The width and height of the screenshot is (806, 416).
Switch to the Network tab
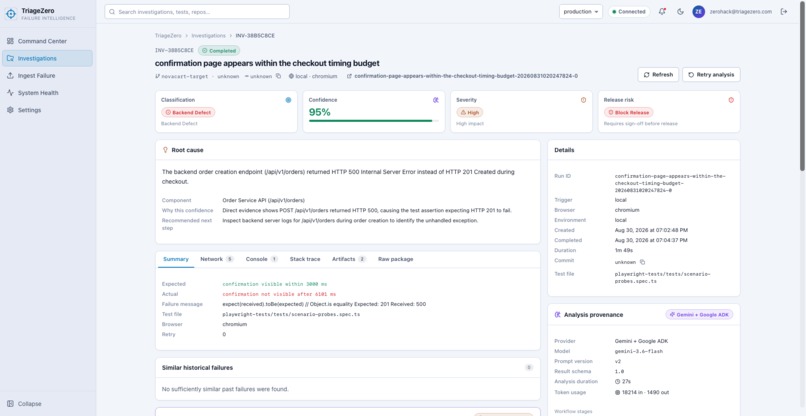[x=216, y=259]
